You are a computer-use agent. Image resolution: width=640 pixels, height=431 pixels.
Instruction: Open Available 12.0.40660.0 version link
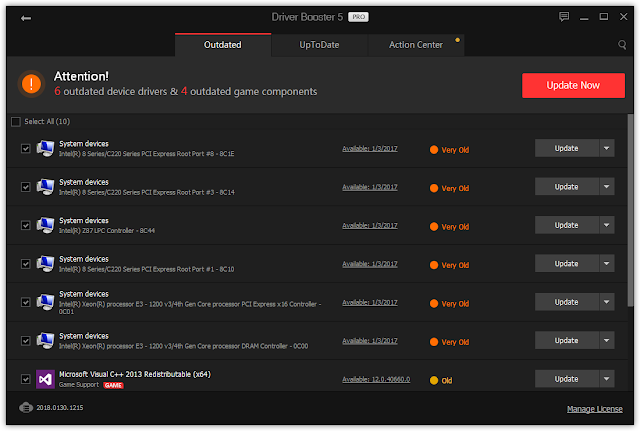[x=376, y=379]
